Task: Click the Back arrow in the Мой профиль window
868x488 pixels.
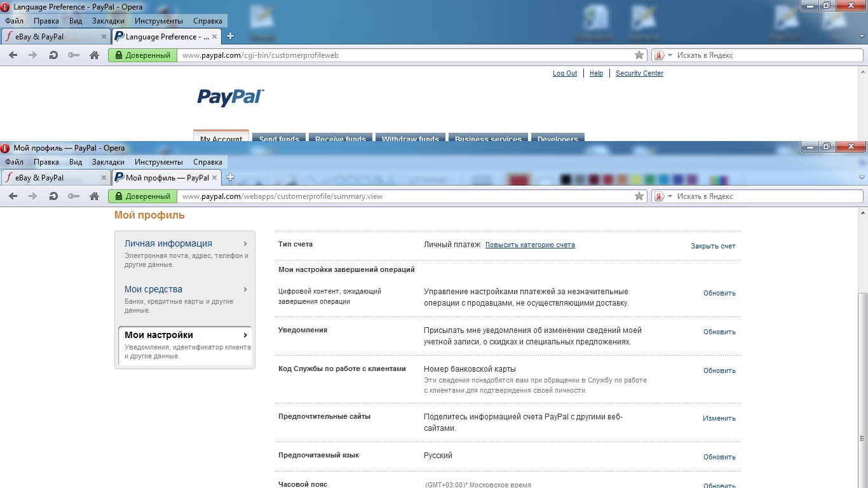Action: 13,196
